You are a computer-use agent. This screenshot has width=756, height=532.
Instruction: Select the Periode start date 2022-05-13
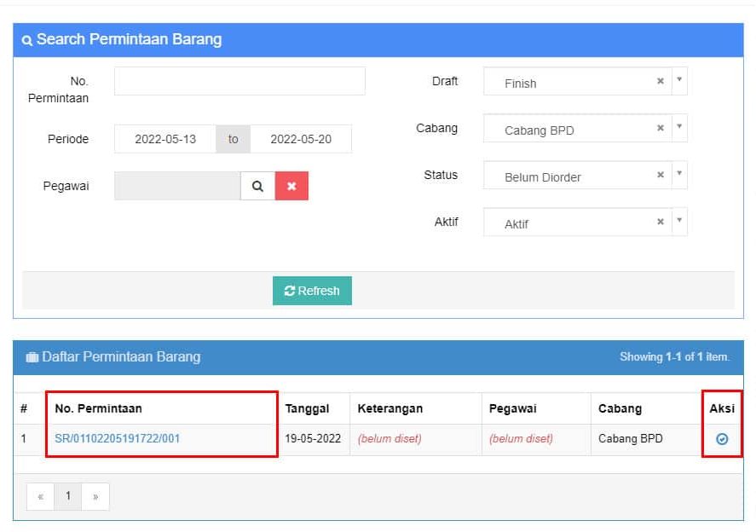[x=165, y=139]
